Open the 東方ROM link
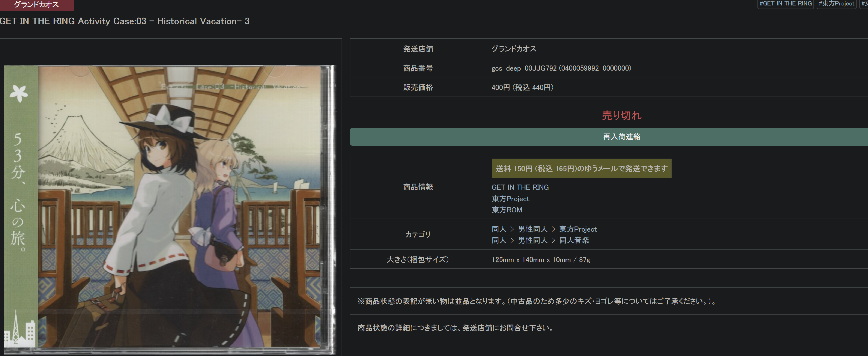Viewport: 868px width, 356px height. tap(506, 210)
